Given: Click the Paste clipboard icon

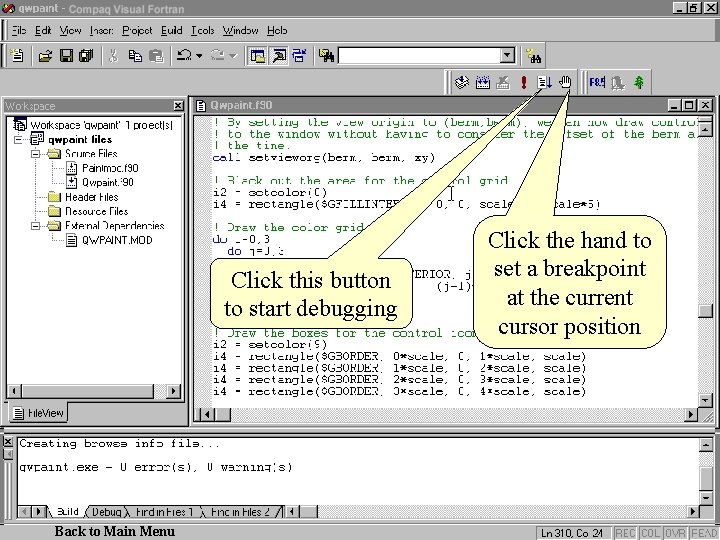Looking at the screenshot, I should point(156,56).
